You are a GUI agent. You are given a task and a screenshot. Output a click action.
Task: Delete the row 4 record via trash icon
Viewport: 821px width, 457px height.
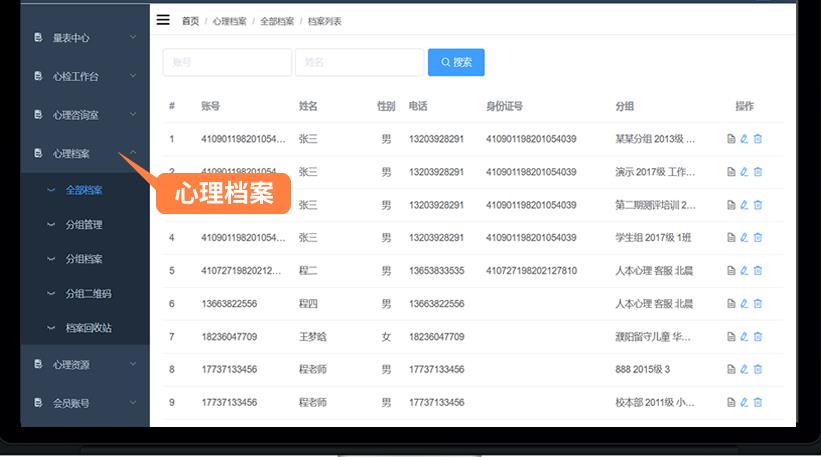tap(757, 238)
